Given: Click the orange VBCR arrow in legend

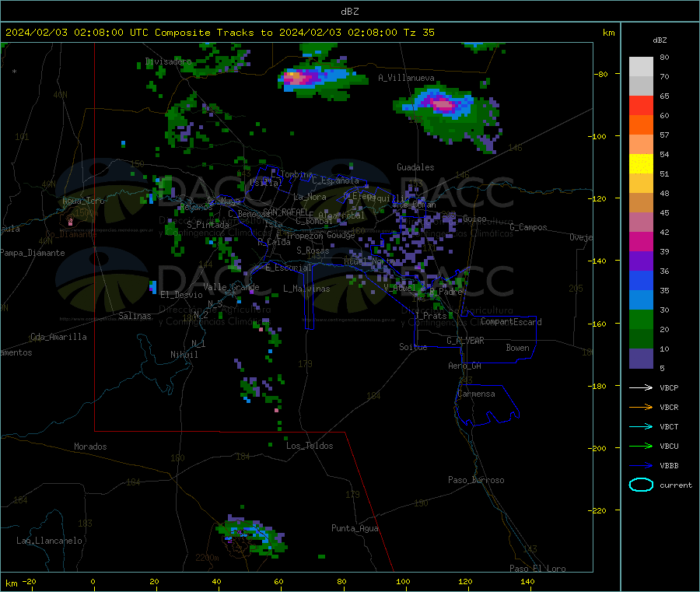Looking at the screenshot, I should (641, 407).
